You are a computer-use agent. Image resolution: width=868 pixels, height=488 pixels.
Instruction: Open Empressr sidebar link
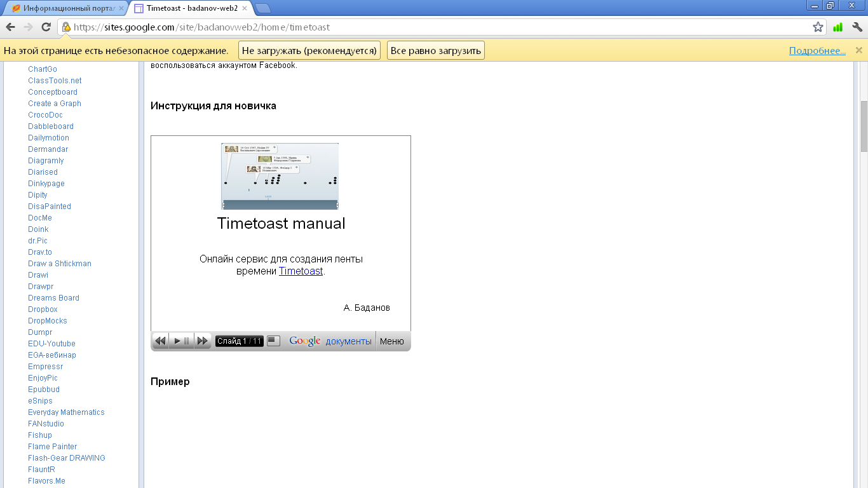pos(46,367)
